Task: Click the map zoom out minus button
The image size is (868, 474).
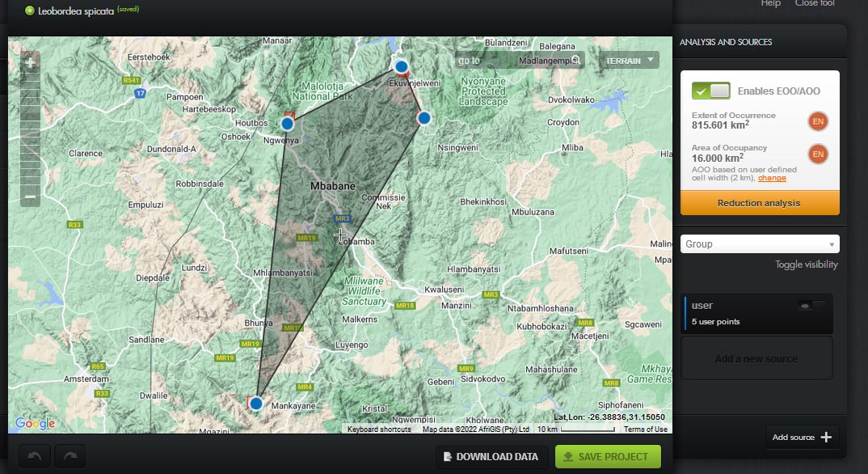Action: 30,197
